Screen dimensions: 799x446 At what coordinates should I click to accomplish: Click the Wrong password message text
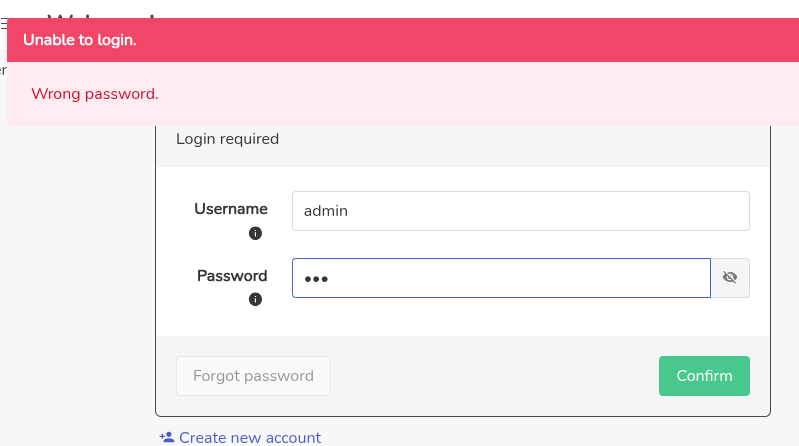(95, 94)
